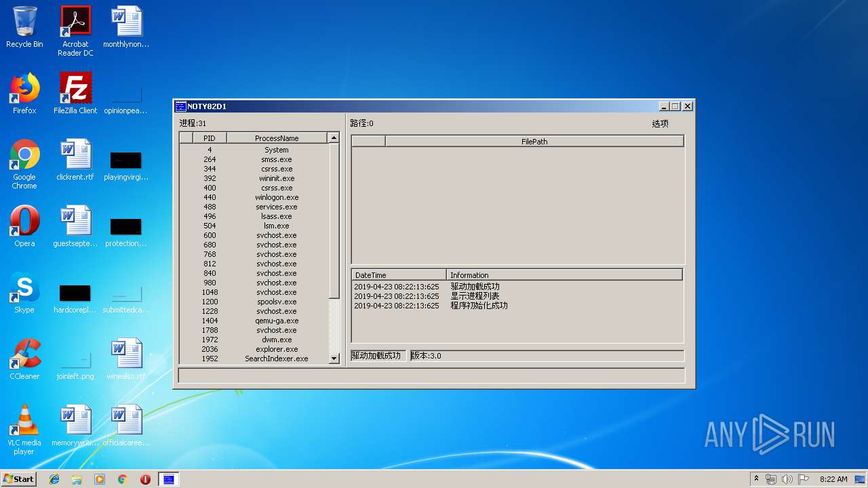This screenshot has width=868, height=488.
Task: Select the 程序初始化成功 log entry
Action: tap(517, 306)
